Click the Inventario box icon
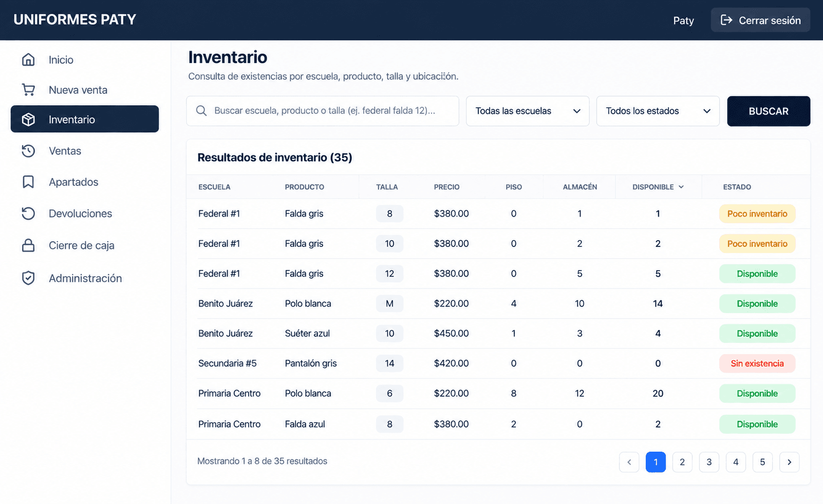Screen dimensions: 823x504 pyautogui.click(x=28, y=120)
